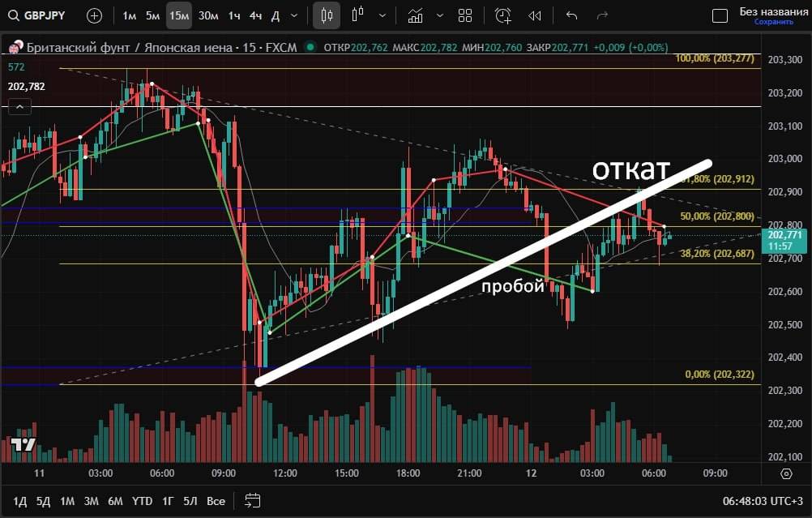Open the indicators menu icon
This screenshot has width=812, height=518.
click(x=416, y=15)
